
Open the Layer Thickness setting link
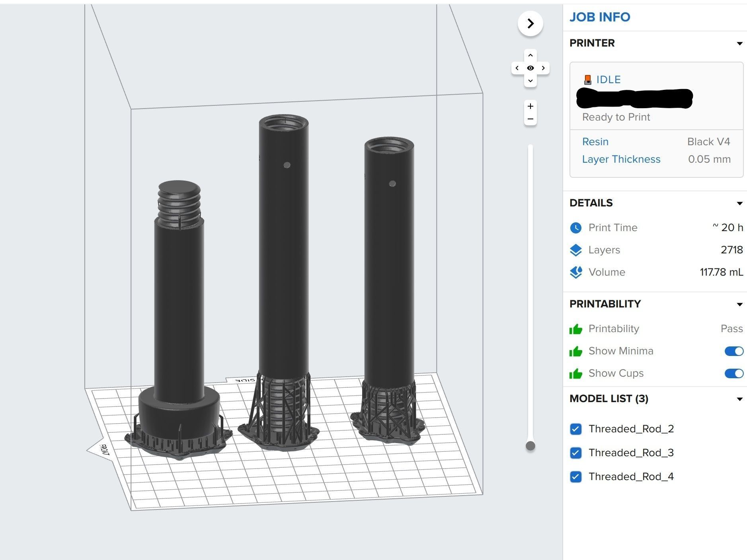[x=621, y=159]
